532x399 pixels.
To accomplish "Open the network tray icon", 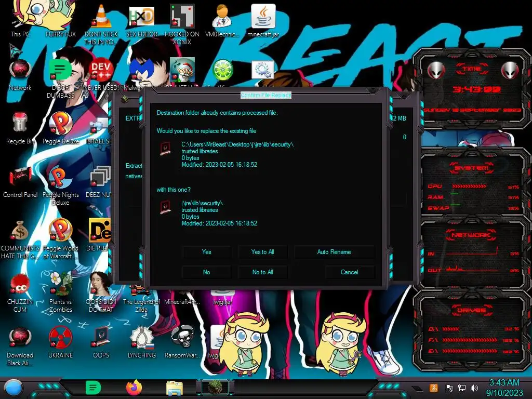I will [462, 388].
